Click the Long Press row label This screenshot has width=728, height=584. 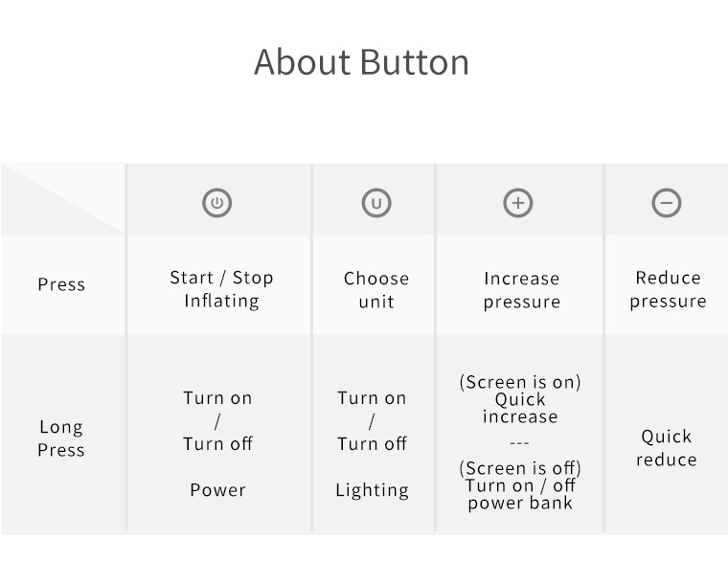[x=61, y=438]
